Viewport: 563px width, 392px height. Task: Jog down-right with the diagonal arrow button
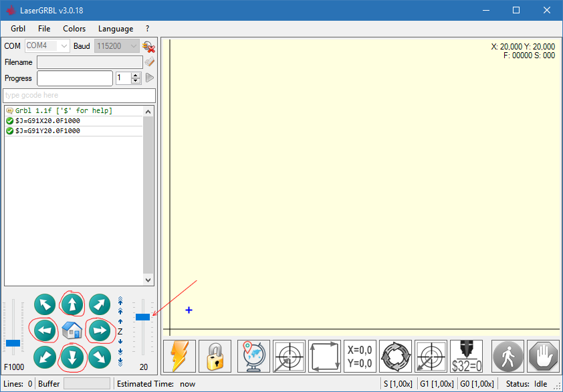tap(100, 357)
